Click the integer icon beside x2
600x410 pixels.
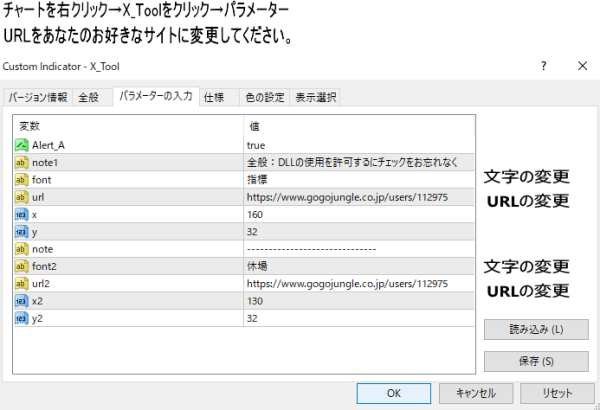pos(22,301)
